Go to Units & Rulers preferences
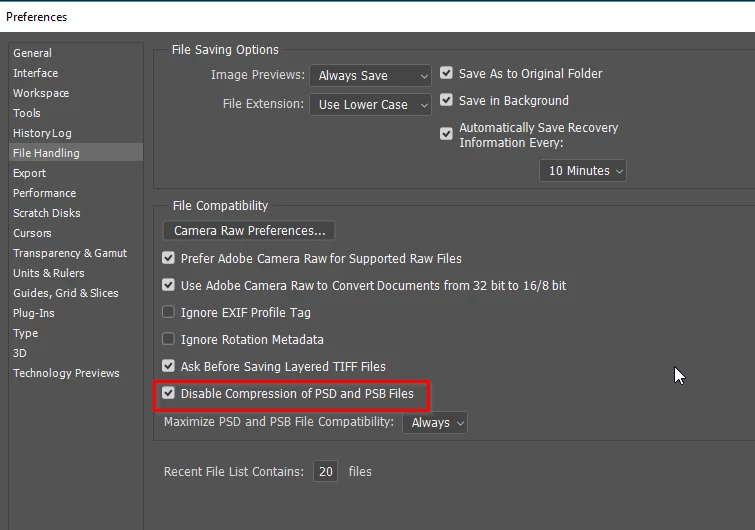 [x=49, y=273]
